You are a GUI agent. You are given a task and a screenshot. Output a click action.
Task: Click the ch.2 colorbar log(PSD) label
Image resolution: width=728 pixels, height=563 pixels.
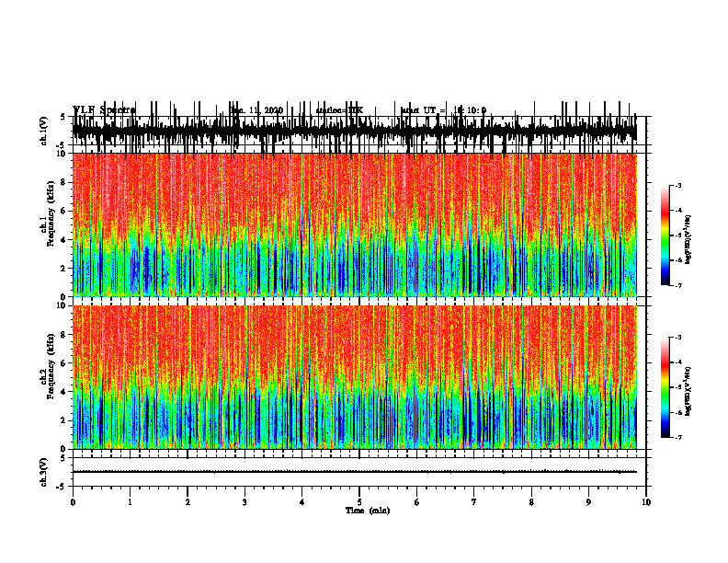(x=688, y=391)
